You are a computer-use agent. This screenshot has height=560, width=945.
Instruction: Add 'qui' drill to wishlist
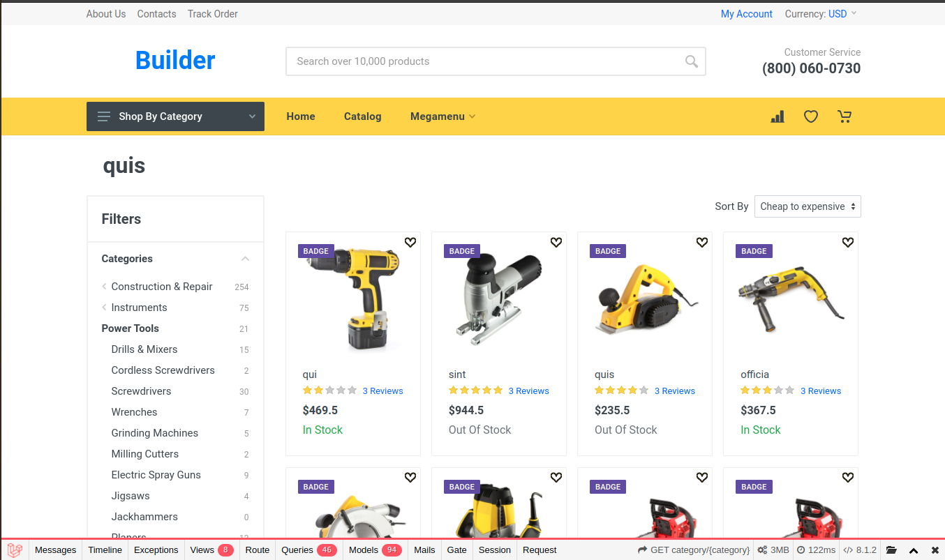point(410,242)
